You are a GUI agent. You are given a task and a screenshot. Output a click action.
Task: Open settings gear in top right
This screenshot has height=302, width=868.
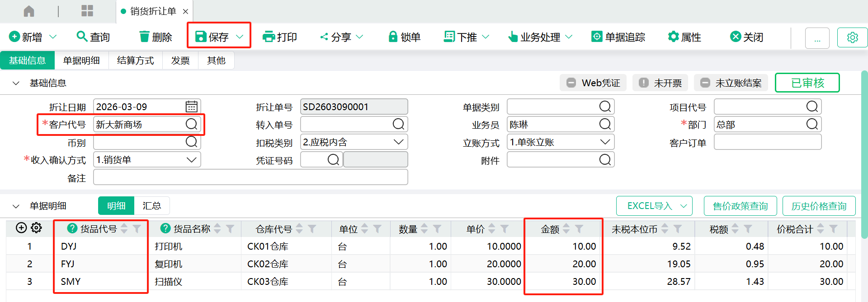click(x=852, y=37)
